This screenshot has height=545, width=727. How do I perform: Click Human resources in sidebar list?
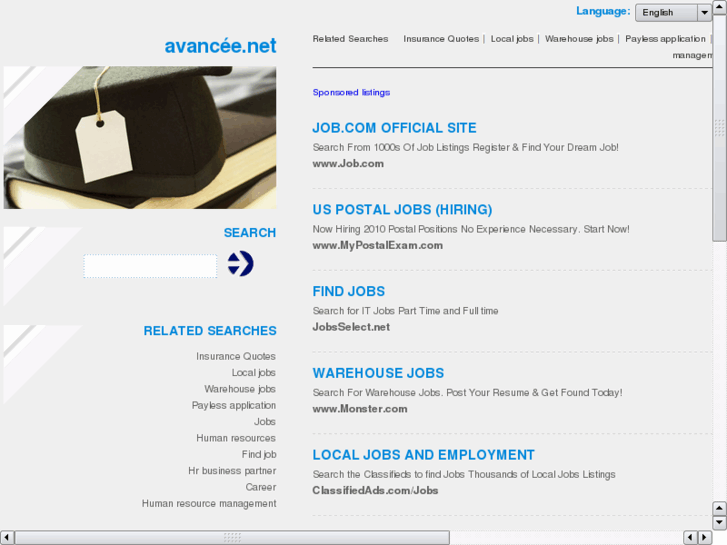tap(236, 438)
